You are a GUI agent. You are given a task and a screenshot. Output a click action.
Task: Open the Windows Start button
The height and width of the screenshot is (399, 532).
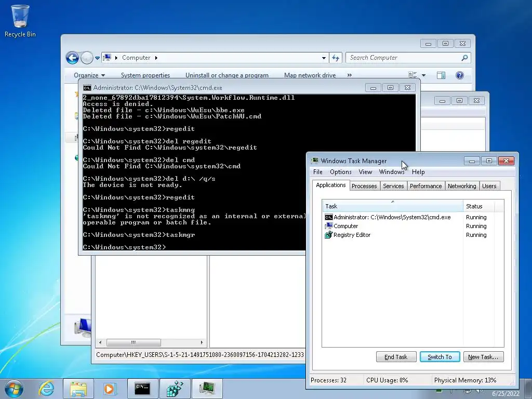click(x=14, y=389)
